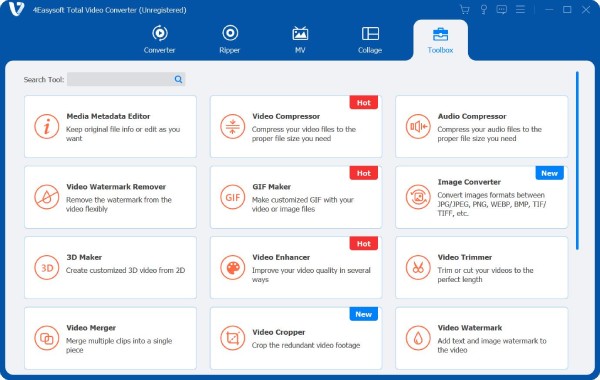Open Media Metadata Editor title
The image size is (600, 380).
click(108, 116)
